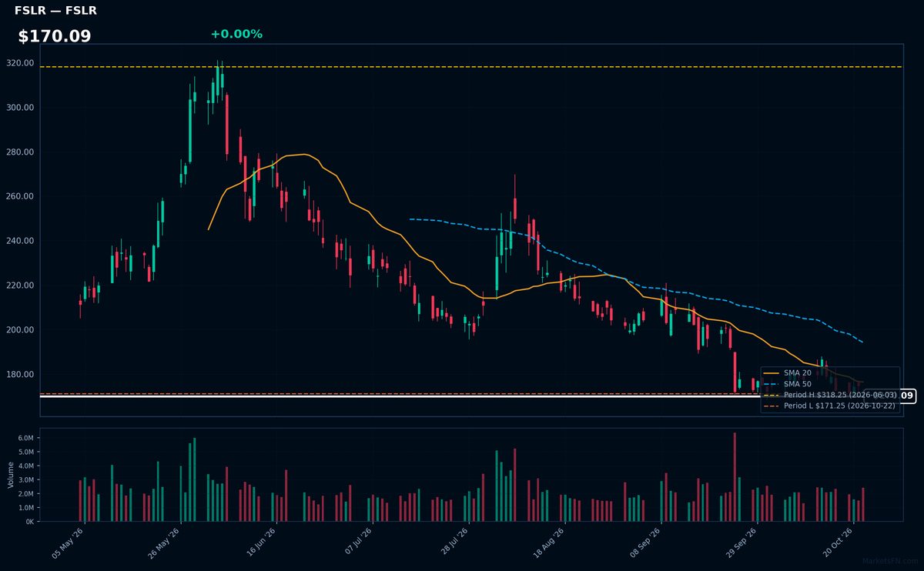924x571 pixels.
Task: Click the 220.00 price axis label
Action: [x=20, y=285]
